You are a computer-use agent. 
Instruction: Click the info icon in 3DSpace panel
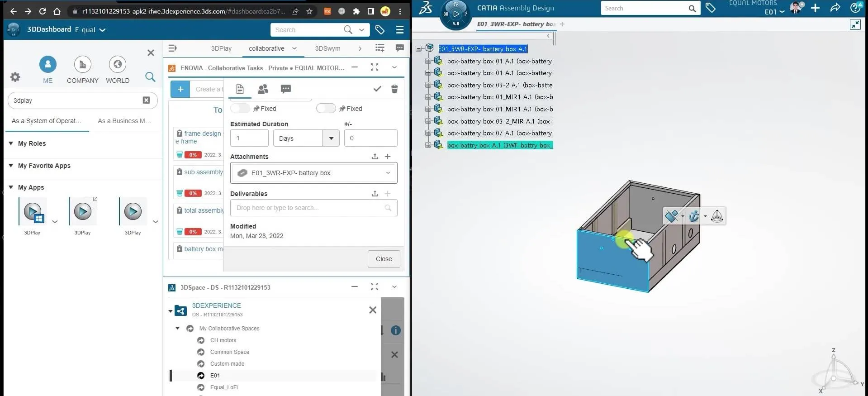396,330
